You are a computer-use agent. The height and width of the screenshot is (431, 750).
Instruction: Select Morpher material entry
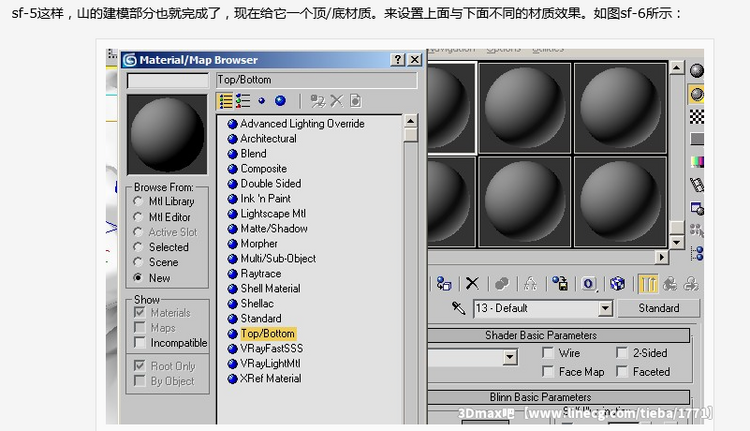258,243
